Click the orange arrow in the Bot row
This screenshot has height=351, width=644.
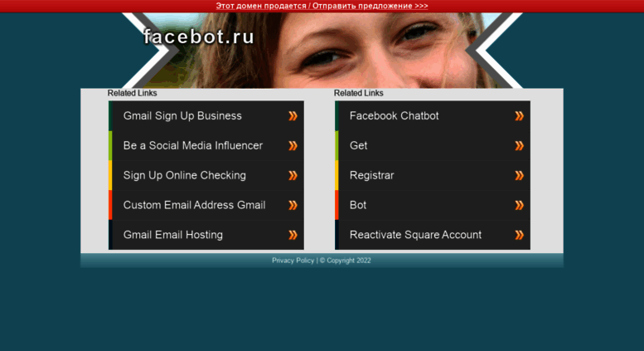point(520,206)
